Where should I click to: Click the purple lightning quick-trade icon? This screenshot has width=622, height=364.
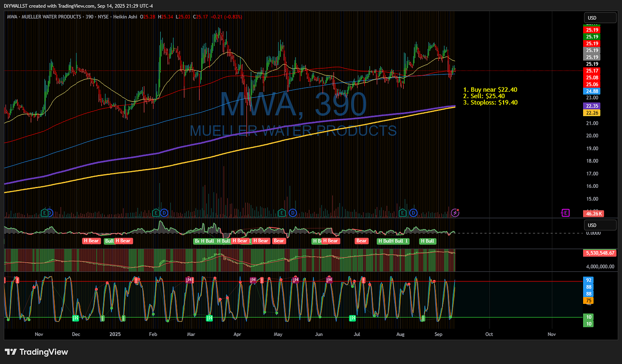pos(455,212)
